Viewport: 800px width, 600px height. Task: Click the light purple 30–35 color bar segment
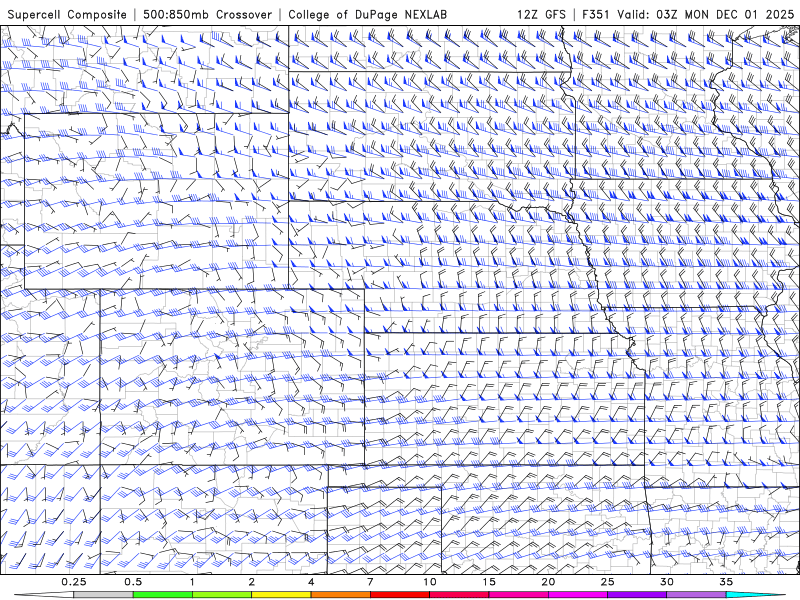click(696, 595)
